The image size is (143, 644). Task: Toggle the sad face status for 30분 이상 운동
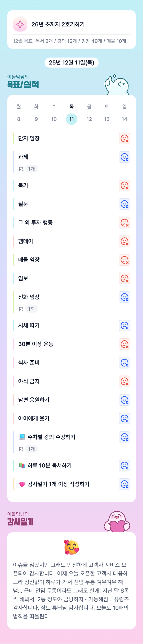(124, 344)
